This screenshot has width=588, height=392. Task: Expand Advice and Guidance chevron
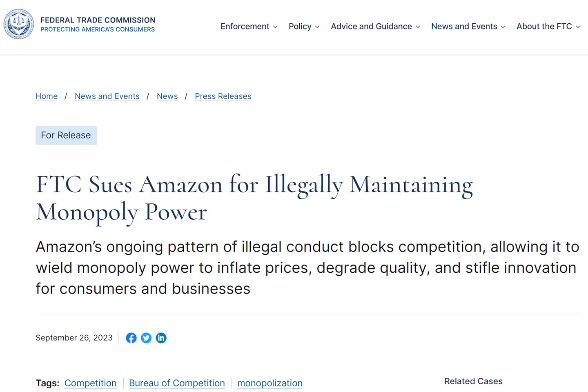(x=418, y=27)
